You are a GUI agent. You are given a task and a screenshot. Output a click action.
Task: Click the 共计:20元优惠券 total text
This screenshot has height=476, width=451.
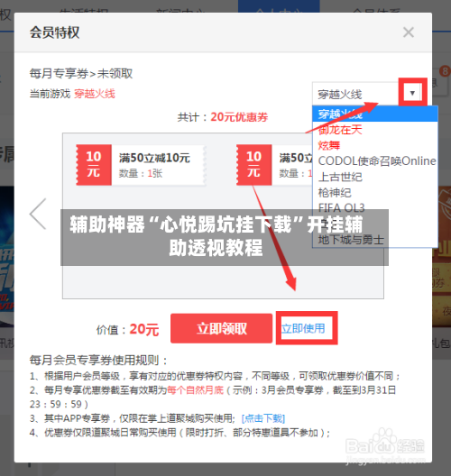coord(223,117)
